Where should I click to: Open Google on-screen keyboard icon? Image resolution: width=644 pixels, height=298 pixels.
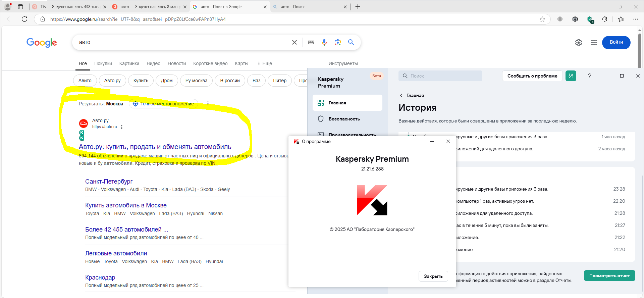311,42
